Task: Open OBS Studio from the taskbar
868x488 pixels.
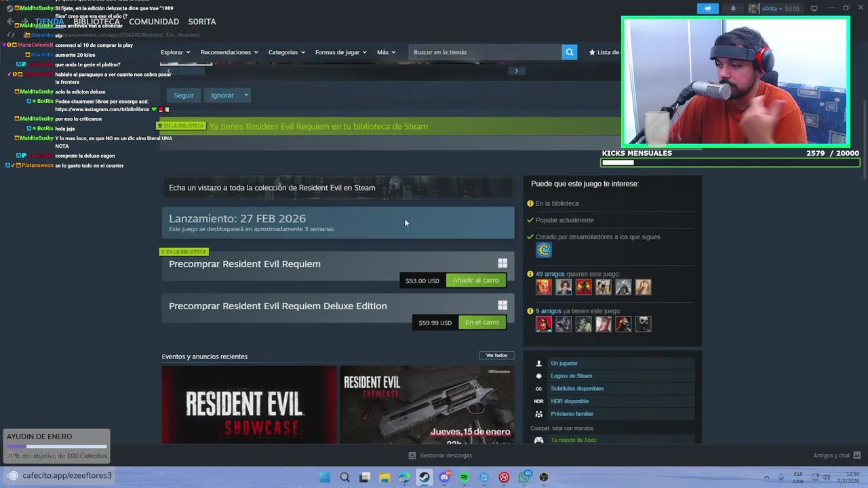Action: click(x=544, y=477)
